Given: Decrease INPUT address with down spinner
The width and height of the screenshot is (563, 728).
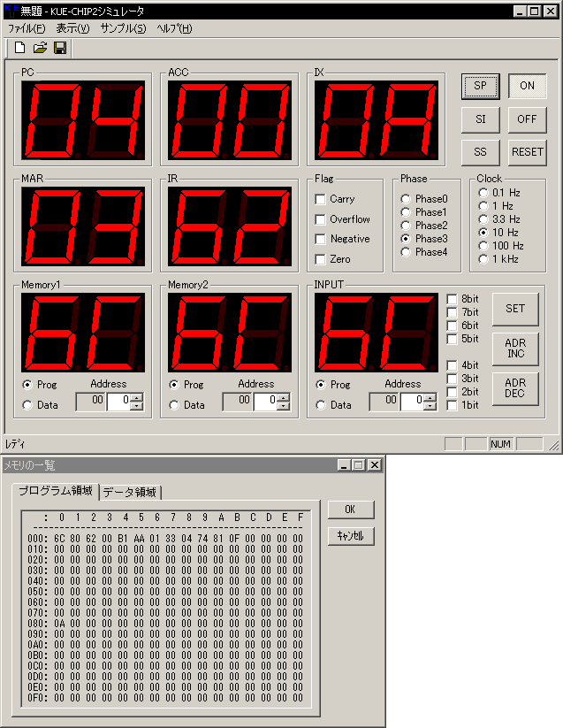Looking at the screenshot, I should coord(430,406).
